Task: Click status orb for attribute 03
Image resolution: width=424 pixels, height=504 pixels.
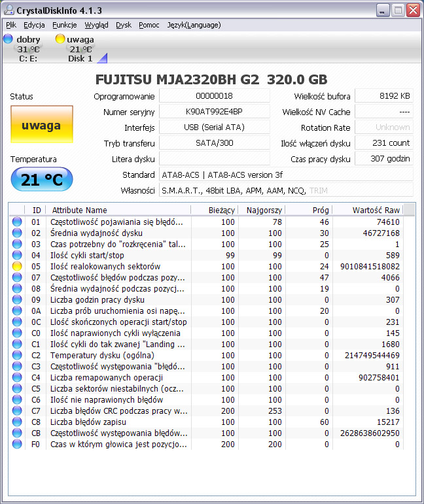Action: [x=17, y=244]
